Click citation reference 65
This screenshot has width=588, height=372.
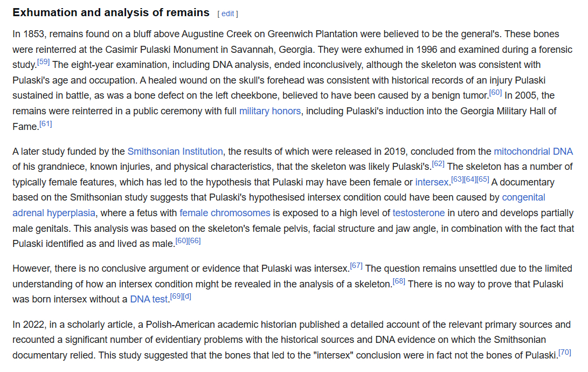pos(483,179)
